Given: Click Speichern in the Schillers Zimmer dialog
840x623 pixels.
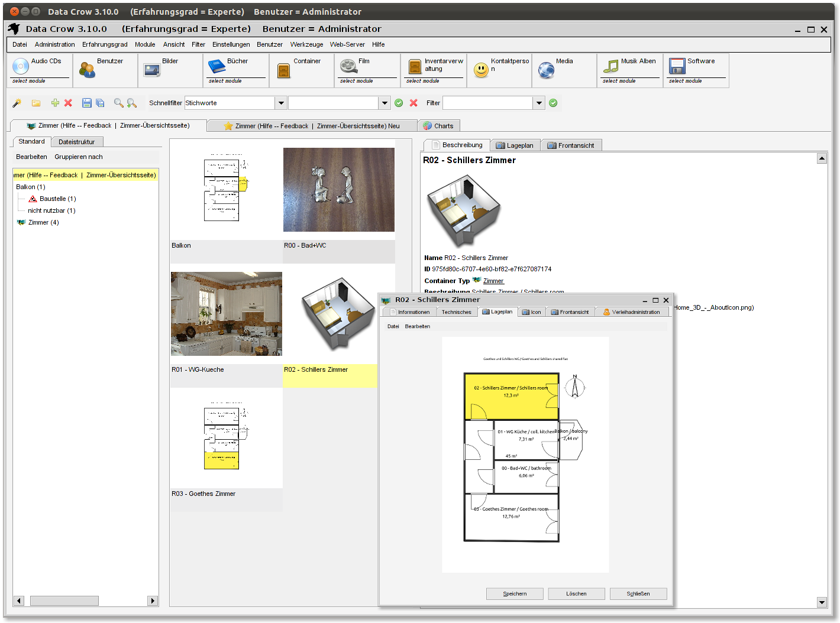Looking at the screenshot, I should tap(514, 593).
